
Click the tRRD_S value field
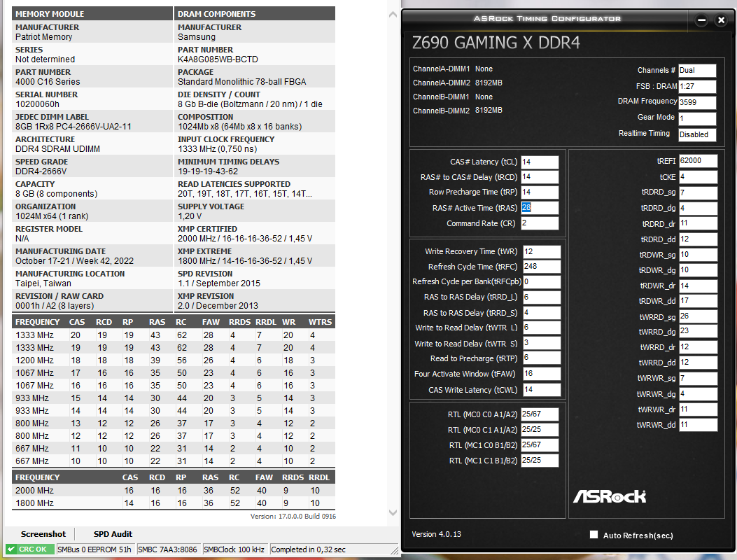coord(542,313)
